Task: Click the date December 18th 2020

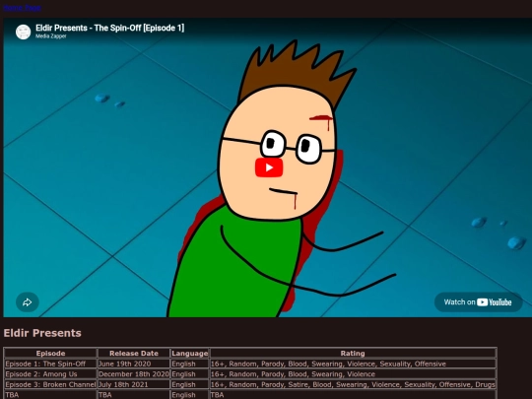Action: 134,374
